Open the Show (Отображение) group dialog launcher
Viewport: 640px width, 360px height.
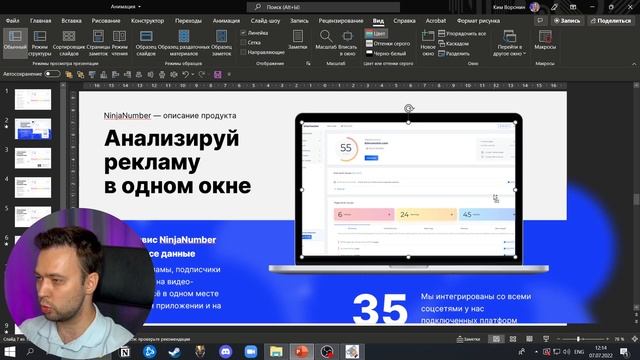(x=308, y=64)
